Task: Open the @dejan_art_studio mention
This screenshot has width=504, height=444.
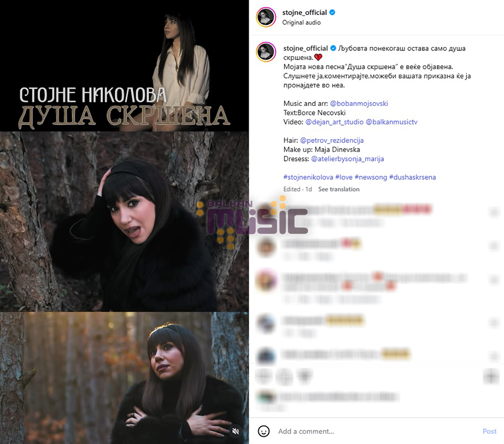Action: 334,122
